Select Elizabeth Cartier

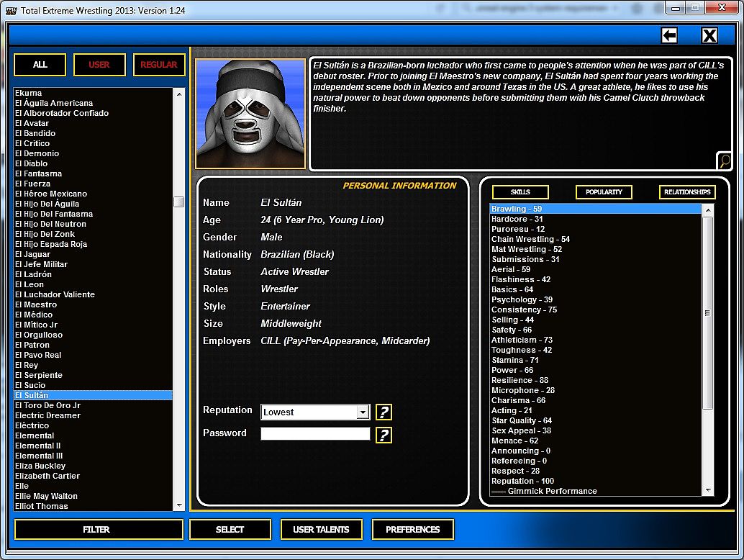click(x=93, y=476)
